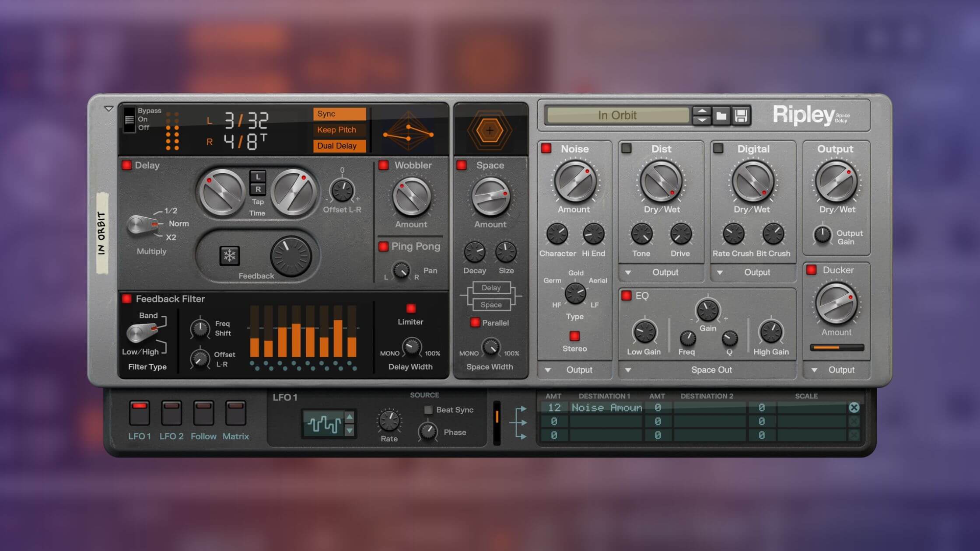980x551 pixels.
Task: Expand the Digital Output dropdown
Action: coord(753,272)
